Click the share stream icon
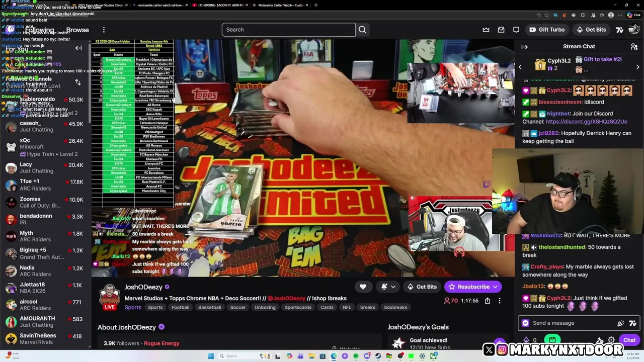The image size is (644, 362). pos(488,301)
